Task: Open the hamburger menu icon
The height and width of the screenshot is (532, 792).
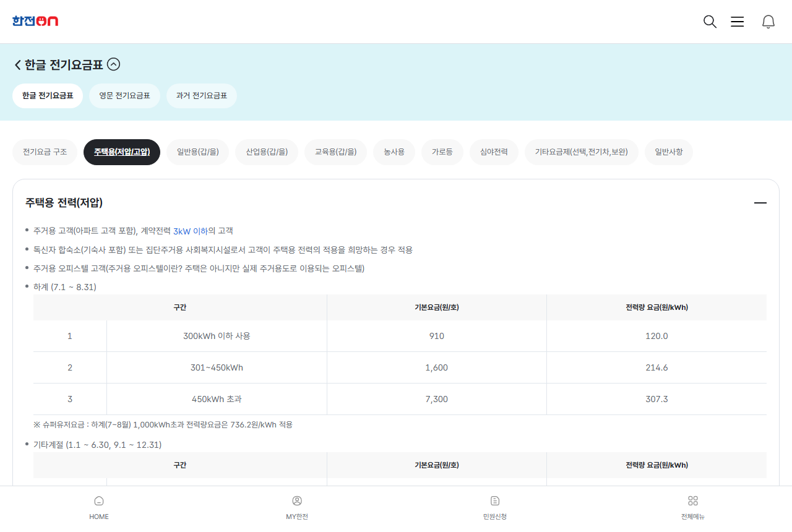Action: 737,22
